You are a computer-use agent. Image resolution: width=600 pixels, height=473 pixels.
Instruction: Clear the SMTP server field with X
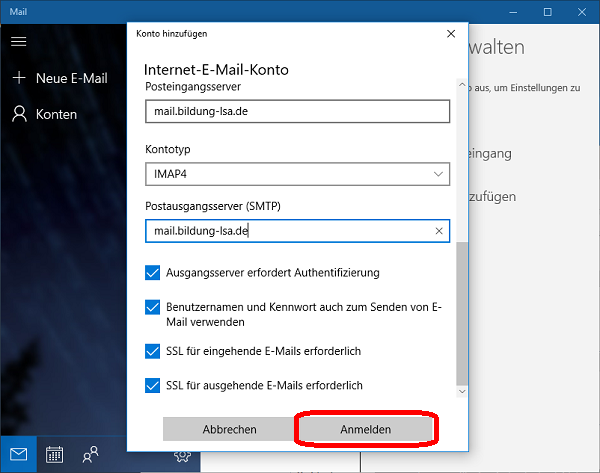tap(439, 231)
